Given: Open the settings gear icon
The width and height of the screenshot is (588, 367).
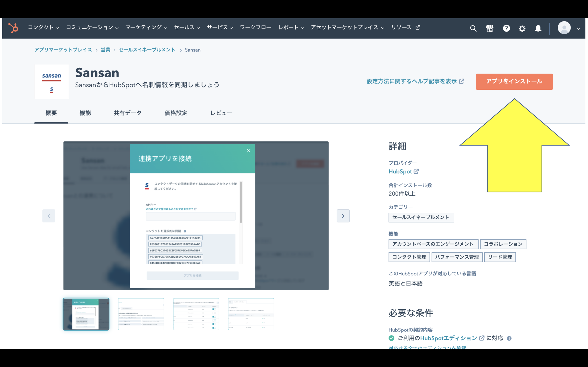Looking at the screenshot, I should tap(522, 28).
